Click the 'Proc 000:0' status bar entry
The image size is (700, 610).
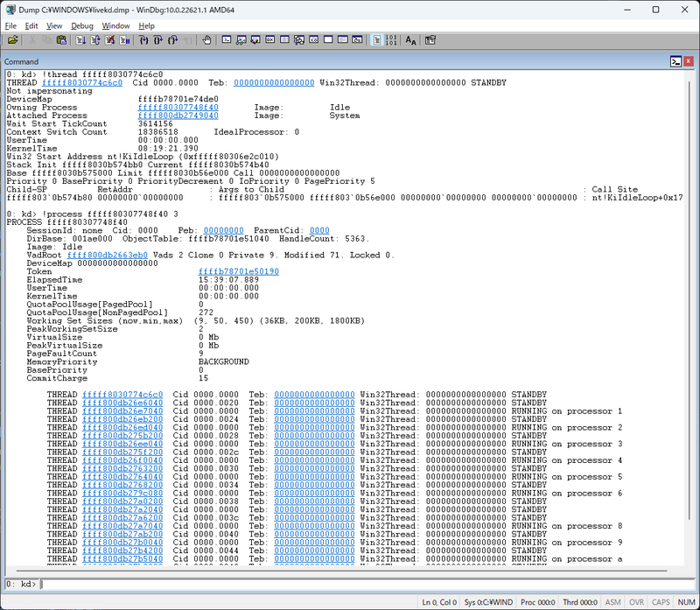click(x=538, y=602)
